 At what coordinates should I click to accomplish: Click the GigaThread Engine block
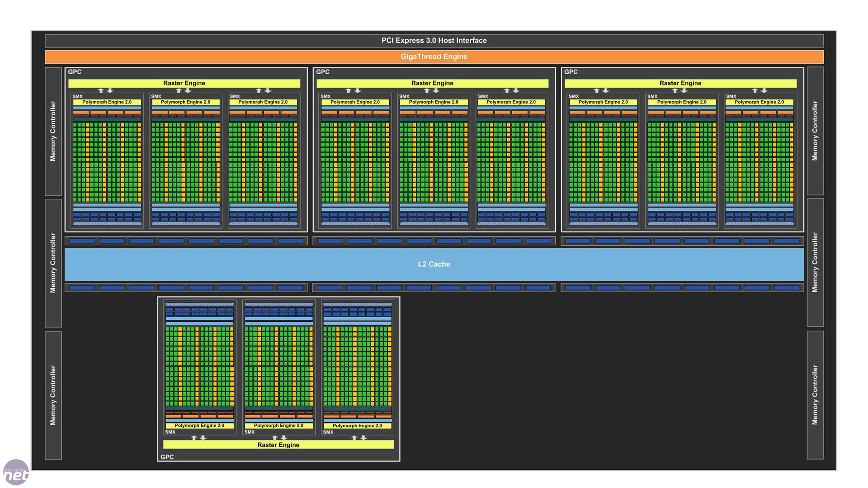tap(433, 56)
